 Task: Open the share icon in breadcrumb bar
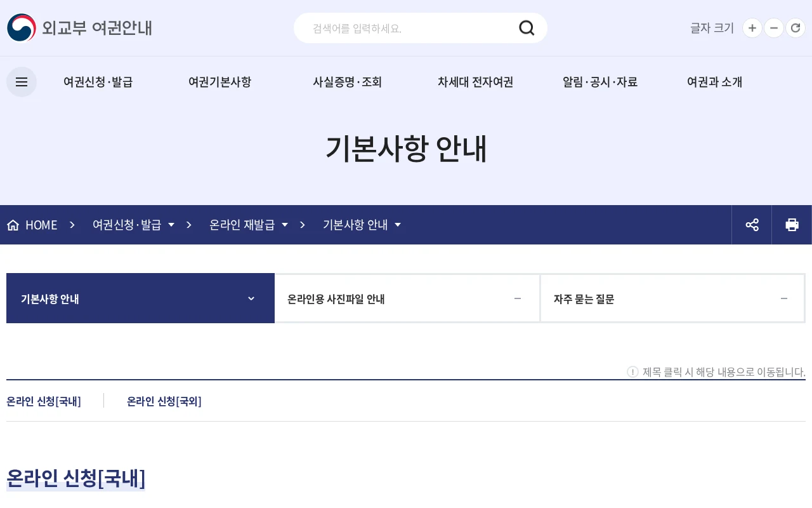752,225
